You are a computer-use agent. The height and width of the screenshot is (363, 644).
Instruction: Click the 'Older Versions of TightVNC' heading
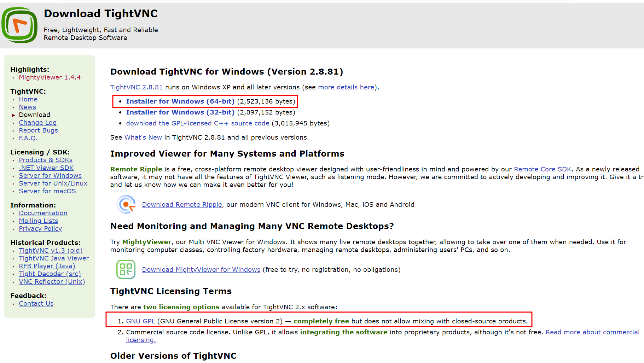pos(173,356)
